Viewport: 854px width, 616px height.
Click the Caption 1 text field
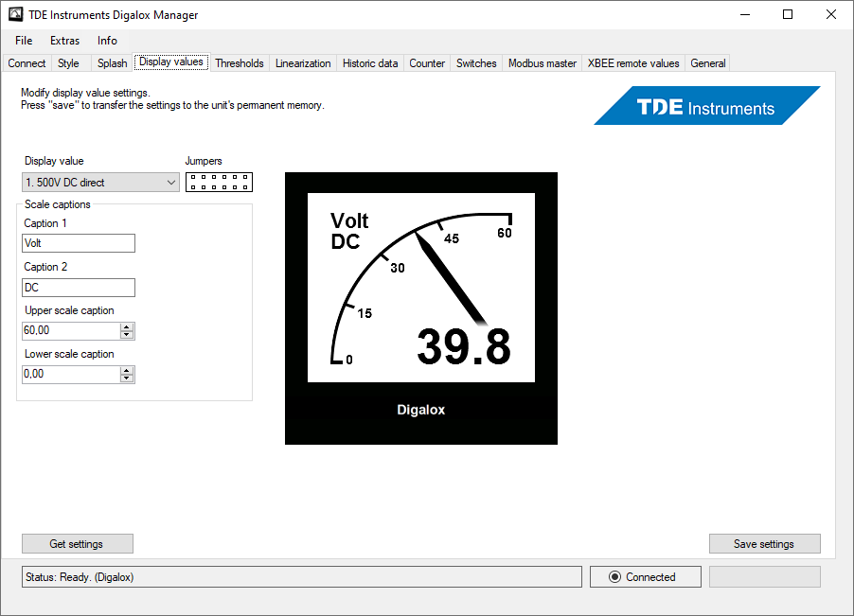pos(79,243)
